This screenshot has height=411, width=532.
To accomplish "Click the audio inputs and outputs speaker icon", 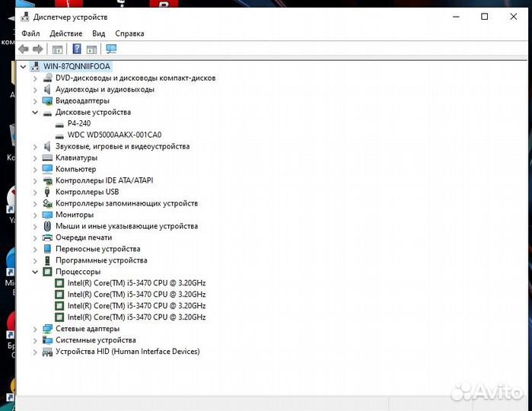I will pos(47,89).
